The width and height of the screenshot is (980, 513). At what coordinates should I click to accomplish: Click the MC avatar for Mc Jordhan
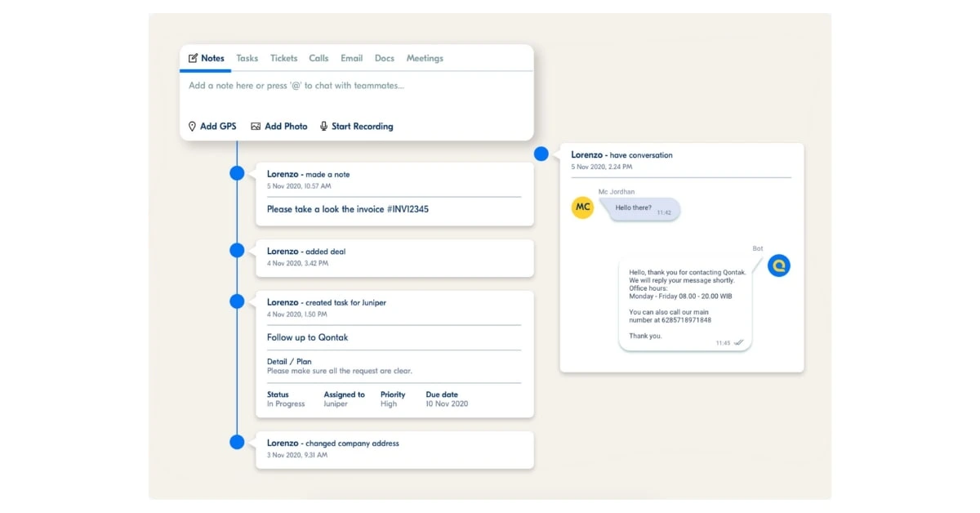(583, 207)
